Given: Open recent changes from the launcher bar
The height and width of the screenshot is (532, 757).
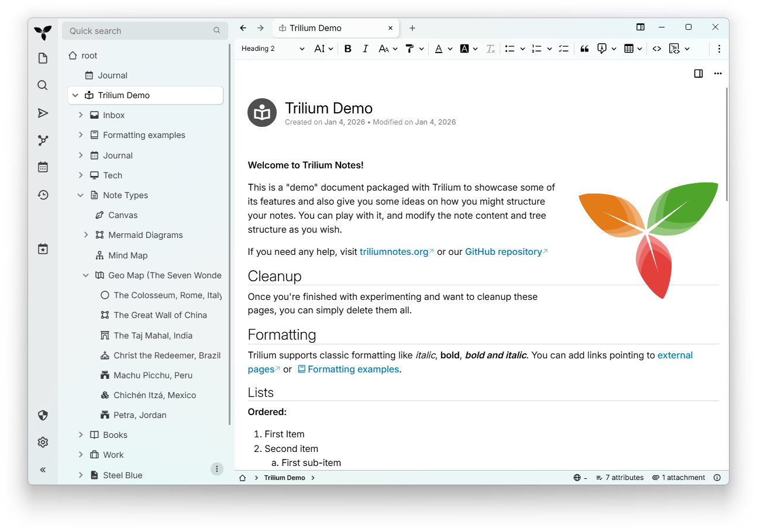Looking at the screenshot, I should [x=43, y=195].
